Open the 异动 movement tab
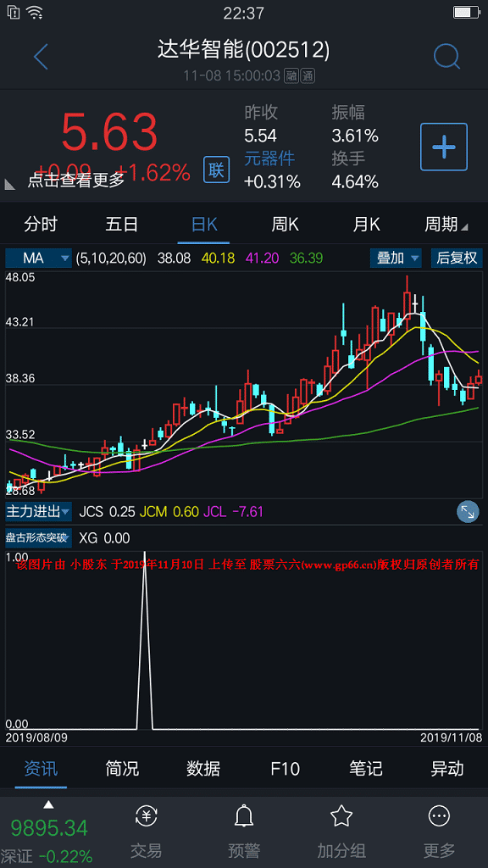488x868 pixels. click(447, 768)
